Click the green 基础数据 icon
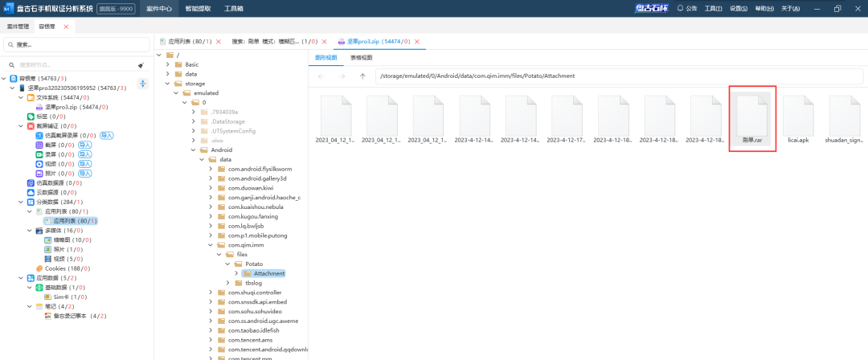This screenshot has width=868, height=360. pyautogui.click(x=39, y=288)
